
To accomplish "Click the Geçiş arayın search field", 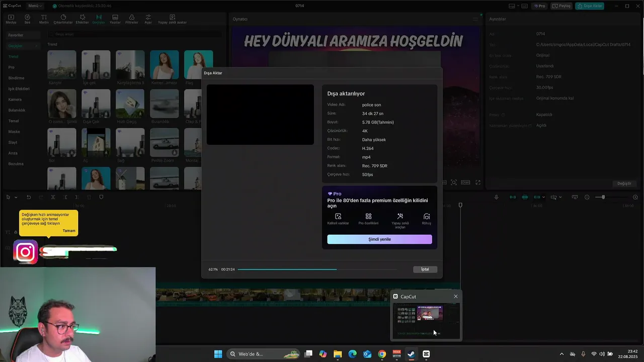I will pos(134,34).
